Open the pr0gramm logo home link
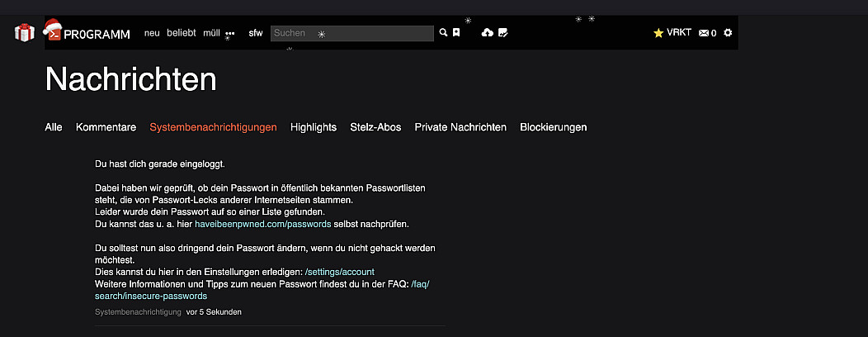This screenshot has width=868, height=337. (87, 33)
